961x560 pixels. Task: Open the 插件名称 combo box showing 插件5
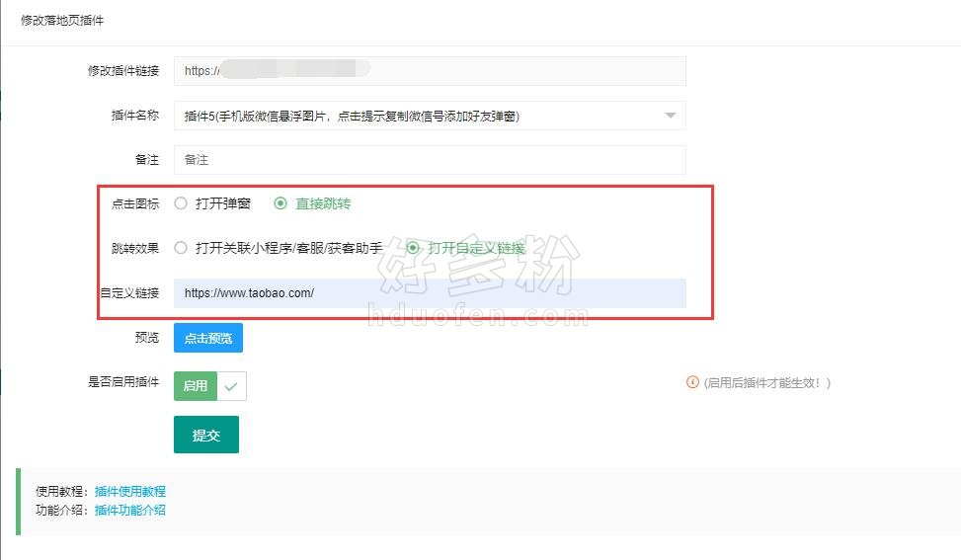[430, 116]
